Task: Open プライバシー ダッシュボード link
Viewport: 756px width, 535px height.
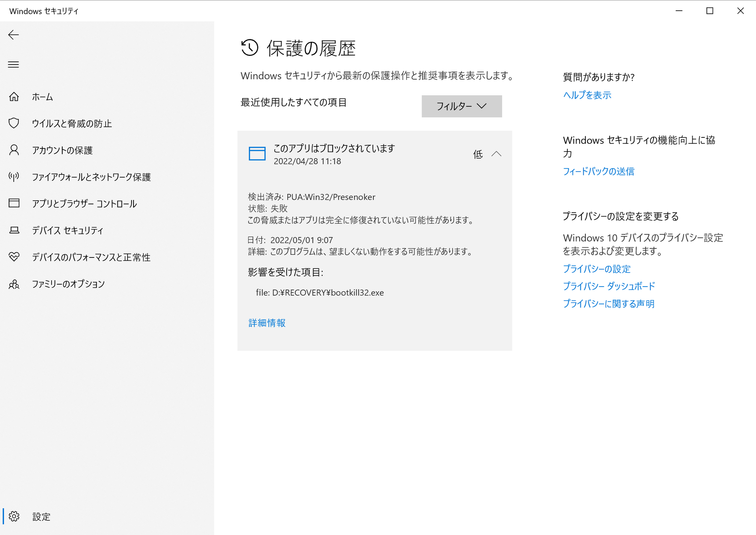Action: (609, 286)
